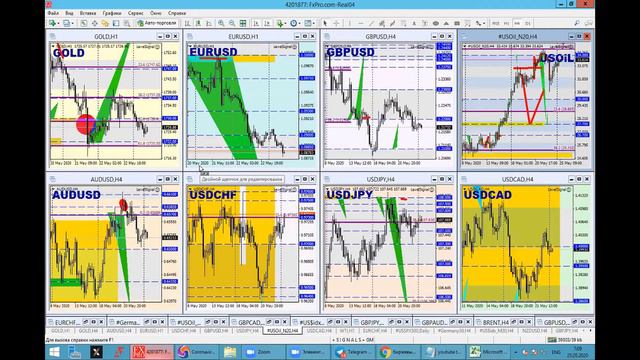Draw a horizontal line tool
Viewport: 640px width, 360px height.
[361, 23]
